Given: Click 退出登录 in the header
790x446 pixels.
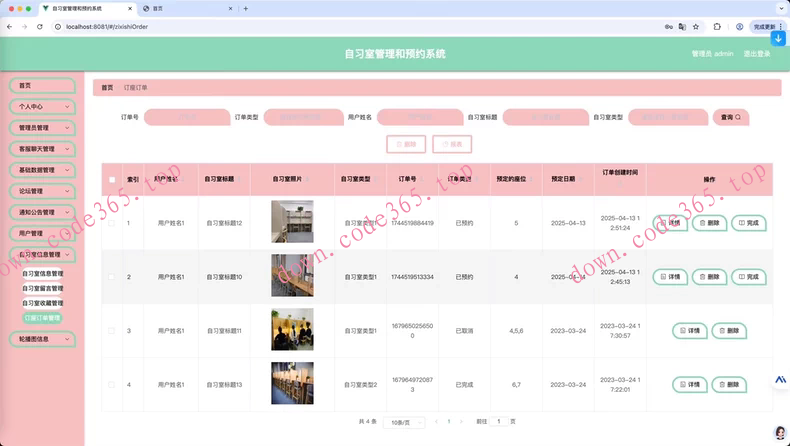Looking at the screenshot, I should click(757, 54).
